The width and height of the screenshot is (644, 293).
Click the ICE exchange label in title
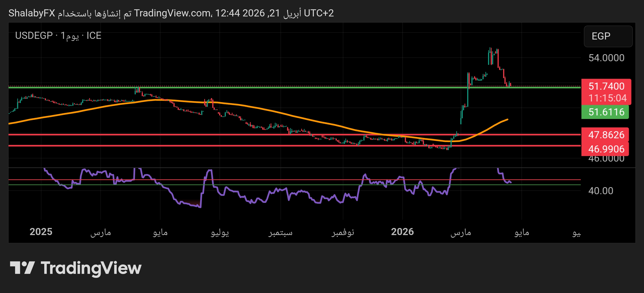pyautogui.click(x=94, y=36)
